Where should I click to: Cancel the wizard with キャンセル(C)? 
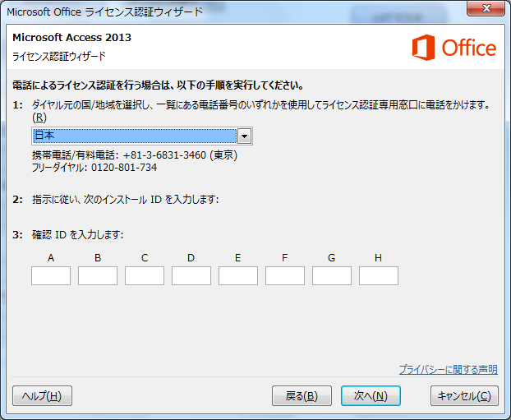pos(464,396)
